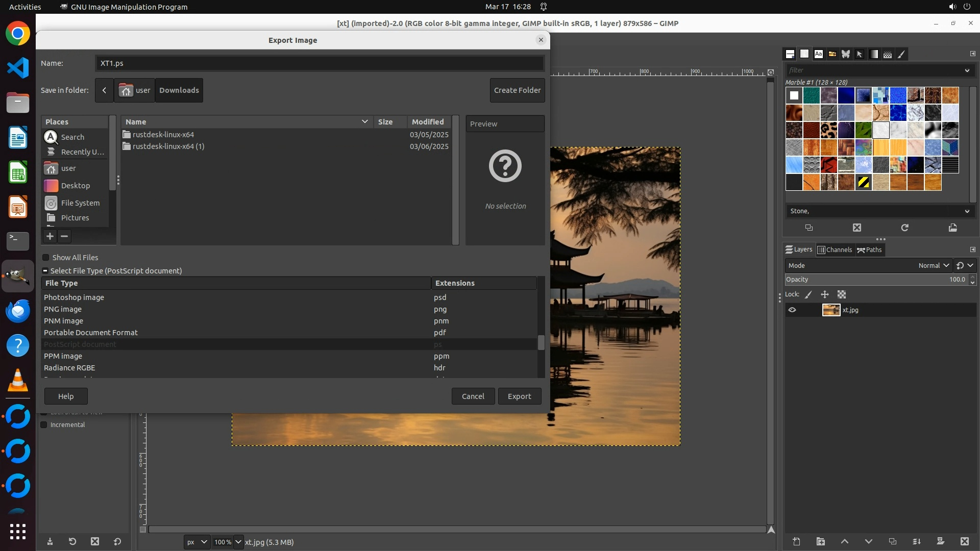Open Thunderbird from the dock
The image size is (980, 551).
18,311
